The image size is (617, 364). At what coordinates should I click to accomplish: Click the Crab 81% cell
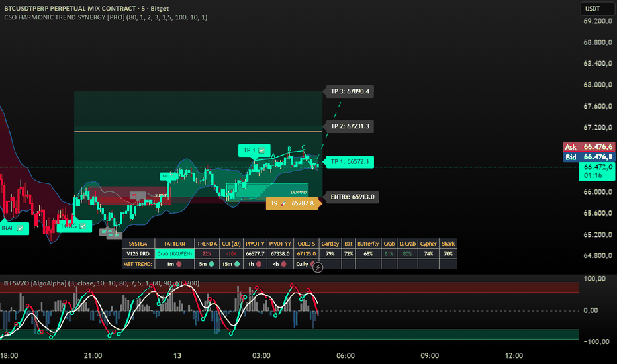coord(389,254)
